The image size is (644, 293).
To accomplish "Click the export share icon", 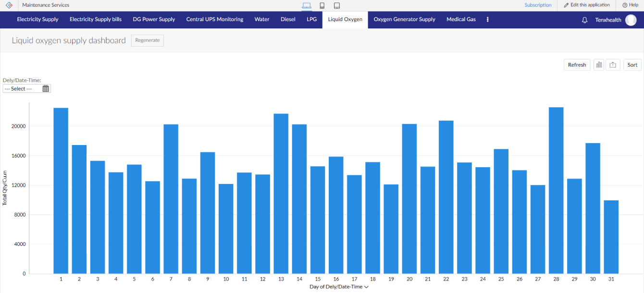I will pos(613,65).
